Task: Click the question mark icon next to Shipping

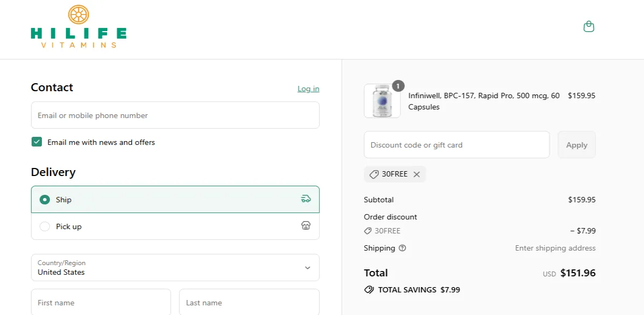Action: [402, 248]
